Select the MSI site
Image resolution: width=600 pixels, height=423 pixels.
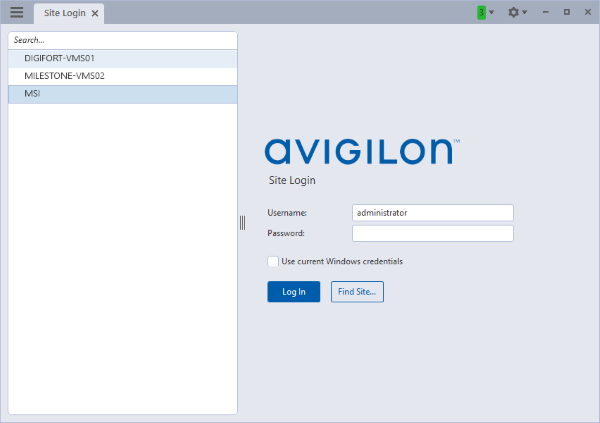(123, 94)
